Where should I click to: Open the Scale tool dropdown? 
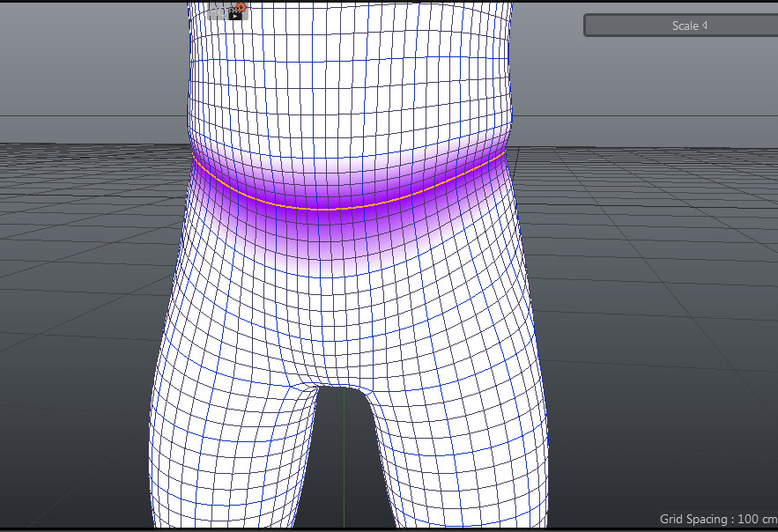tap(681, 26)
